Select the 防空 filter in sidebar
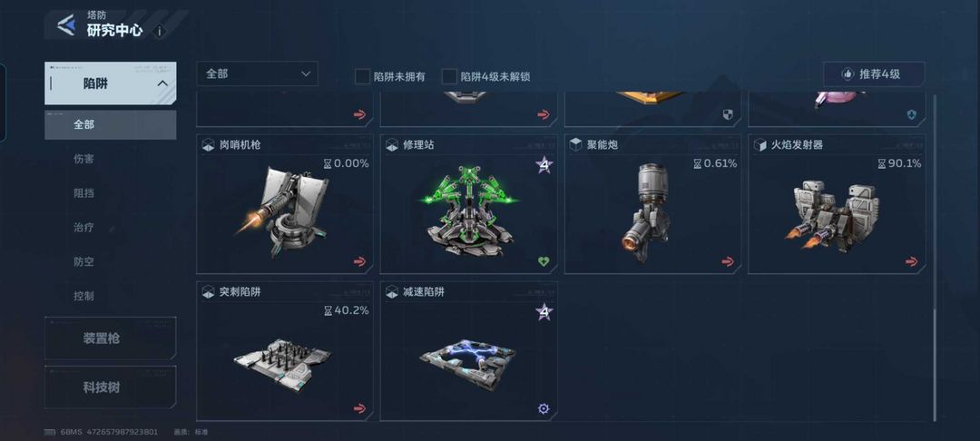The height and width of the screenshot is (441, 980). coord(83,261)
